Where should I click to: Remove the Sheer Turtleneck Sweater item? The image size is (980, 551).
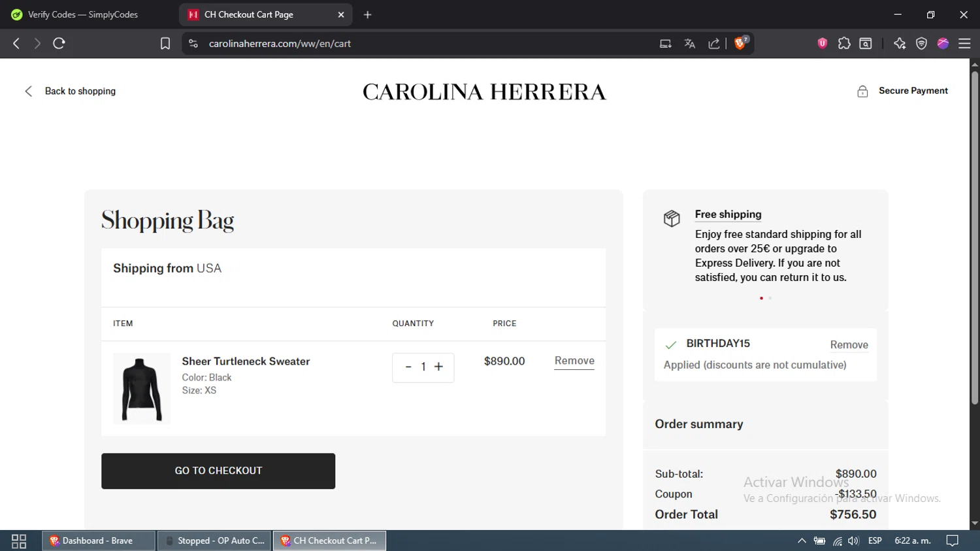coord(574,361)
